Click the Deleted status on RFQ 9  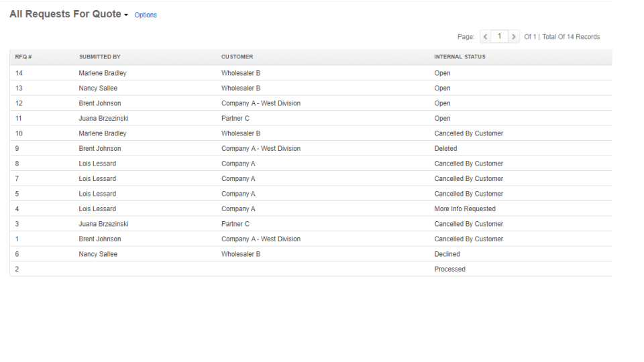pyautogui.click(x=445, y=149)
